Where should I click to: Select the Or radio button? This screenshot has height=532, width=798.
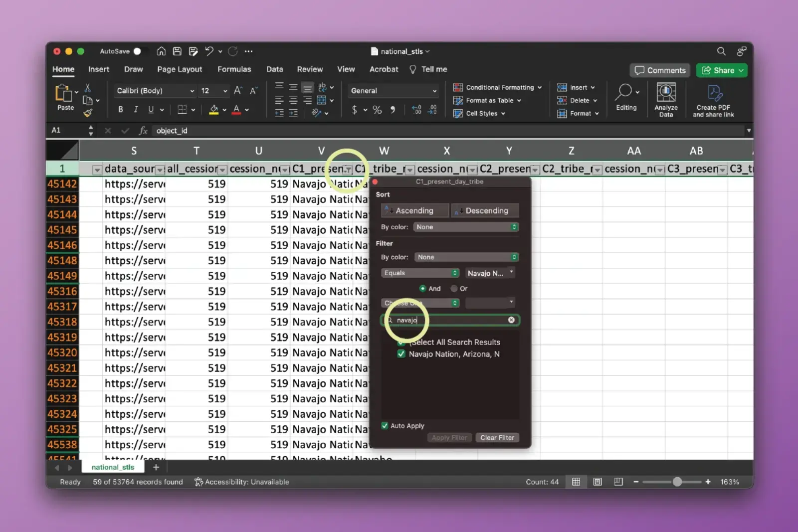[x=454, y=288]
